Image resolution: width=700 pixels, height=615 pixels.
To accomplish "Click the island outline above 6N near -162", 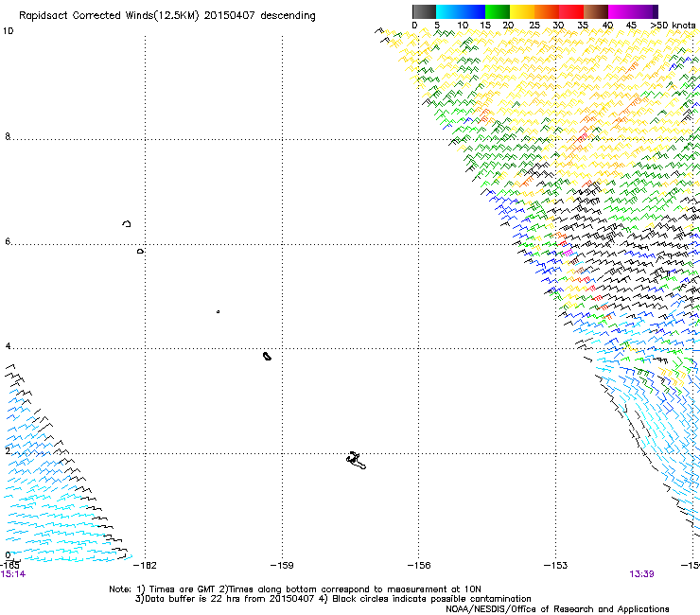I will pyautogui.click(x=127, y=223).
